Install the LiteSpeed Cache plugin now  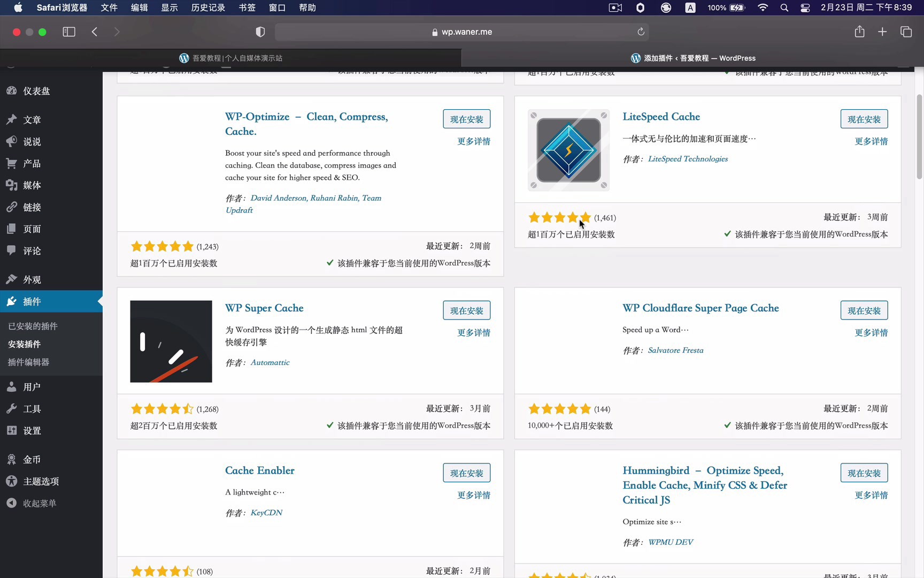click(864, 119)
